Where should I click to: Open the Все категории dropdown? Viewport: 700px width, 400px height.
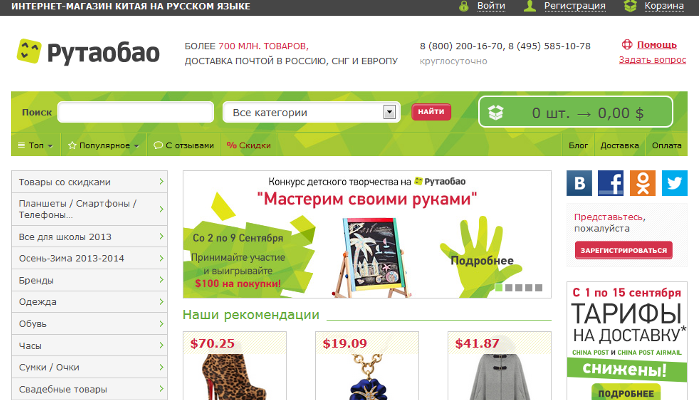point(312,112)
